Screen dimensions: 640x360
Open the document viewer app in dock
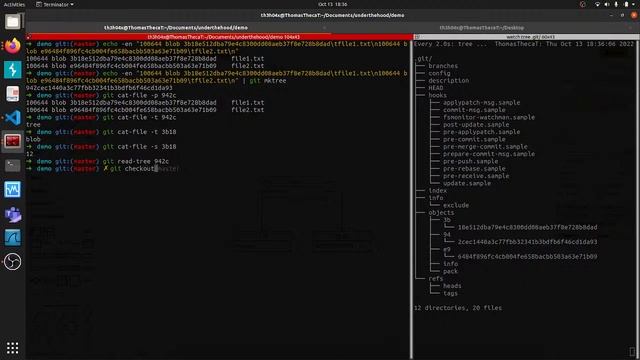(13, 94)
